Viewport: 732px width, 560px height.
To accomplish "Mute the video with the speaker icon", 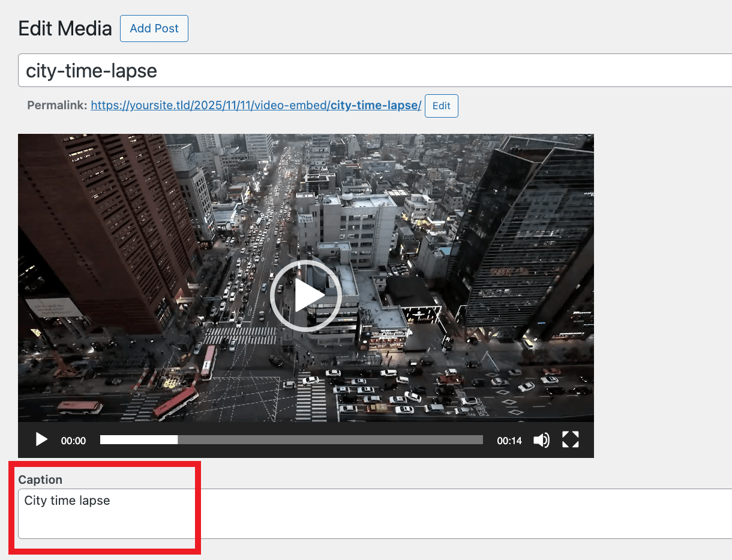I will [541, 440].
